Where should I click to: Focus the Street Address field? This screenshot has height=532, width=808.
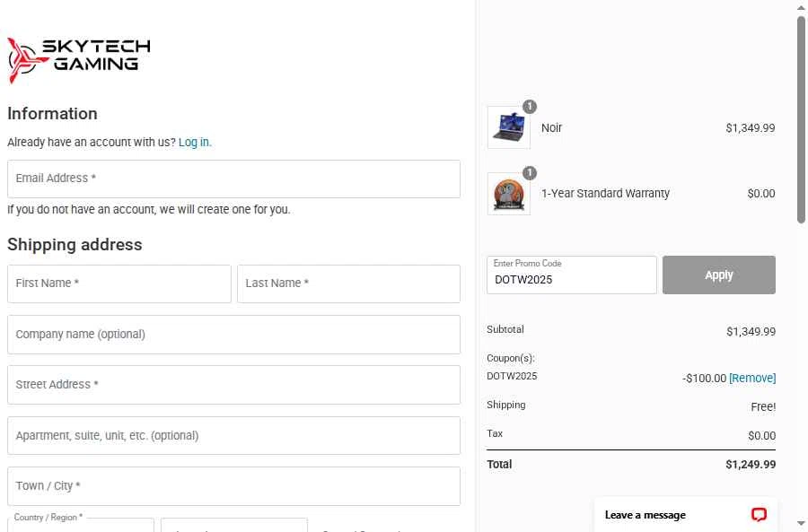233,385
